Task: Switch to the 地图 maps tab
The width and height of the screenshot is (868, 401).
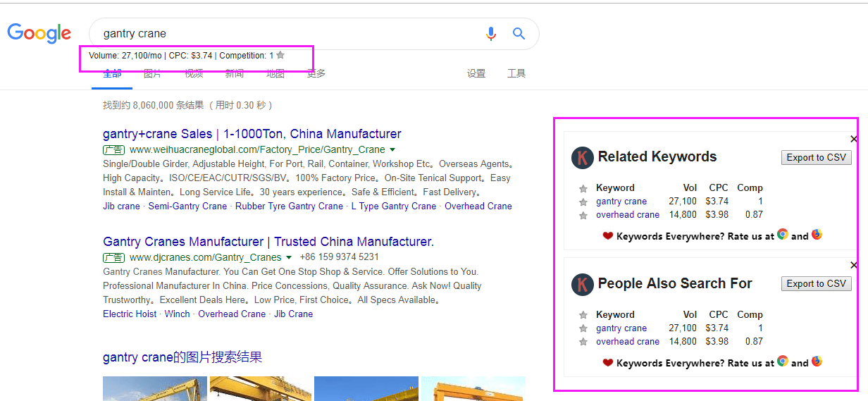Action: [x=275, y=73]
